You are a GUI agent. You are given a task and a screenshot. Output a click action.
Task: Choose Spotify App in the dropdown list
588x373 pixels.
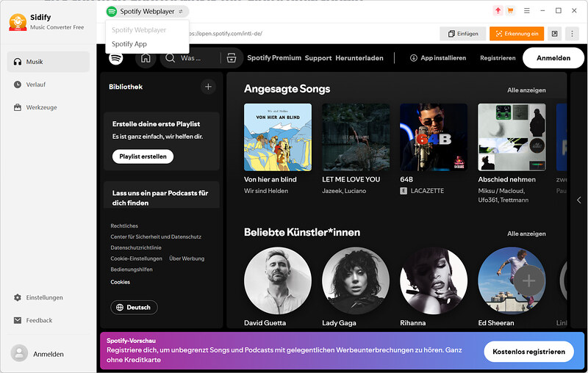pos(129,44)
